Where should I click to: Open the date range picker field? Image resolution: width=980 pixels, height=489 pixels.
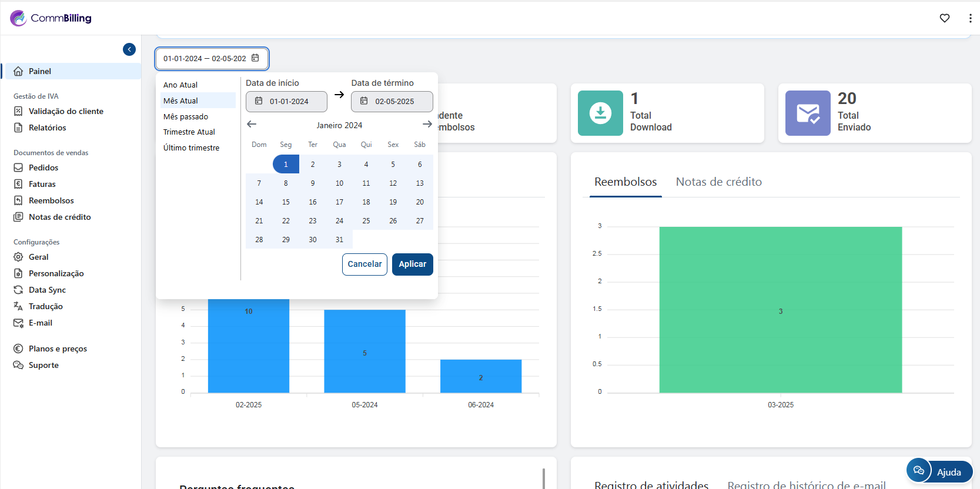click(212, 59)
